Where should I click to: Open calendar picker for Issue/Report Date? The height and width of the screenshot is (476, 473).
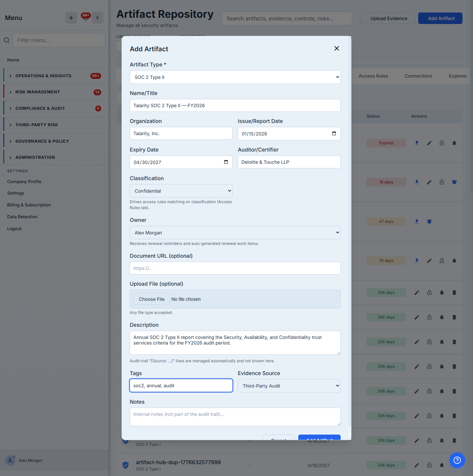tap(334, 133)
